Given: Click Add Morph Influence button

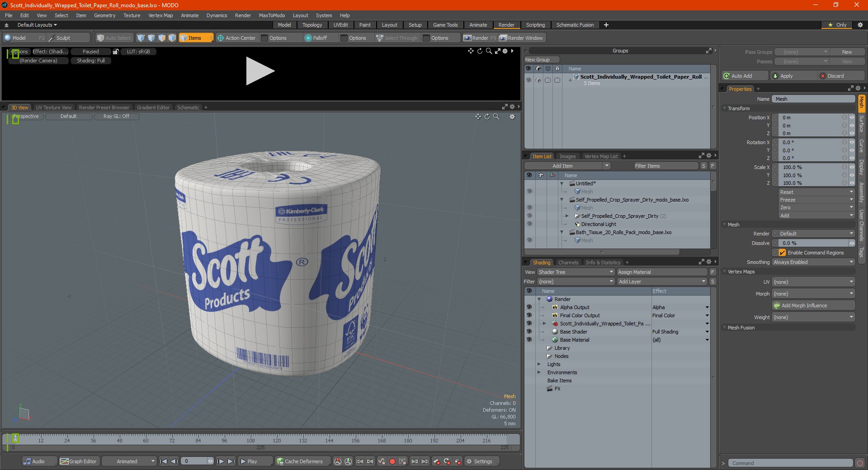Looking at the screenshot, I should (813, 305).
